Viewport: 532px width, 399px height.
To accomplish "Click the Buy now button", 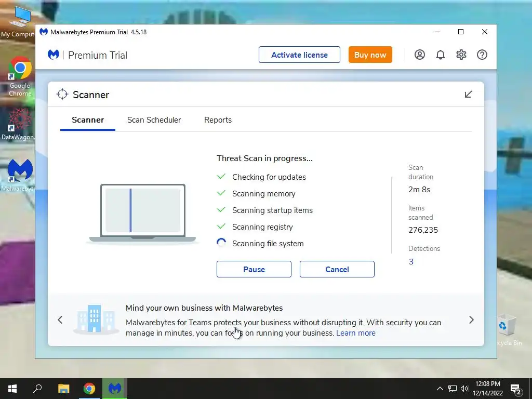I will [x=370, y=55].
